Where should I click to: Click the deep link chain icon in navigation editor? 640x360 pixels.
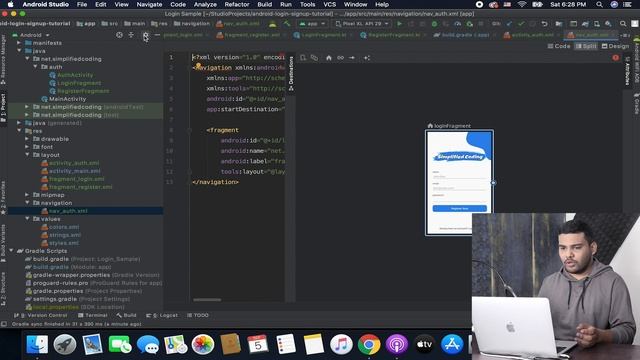(x=340, y=58)
